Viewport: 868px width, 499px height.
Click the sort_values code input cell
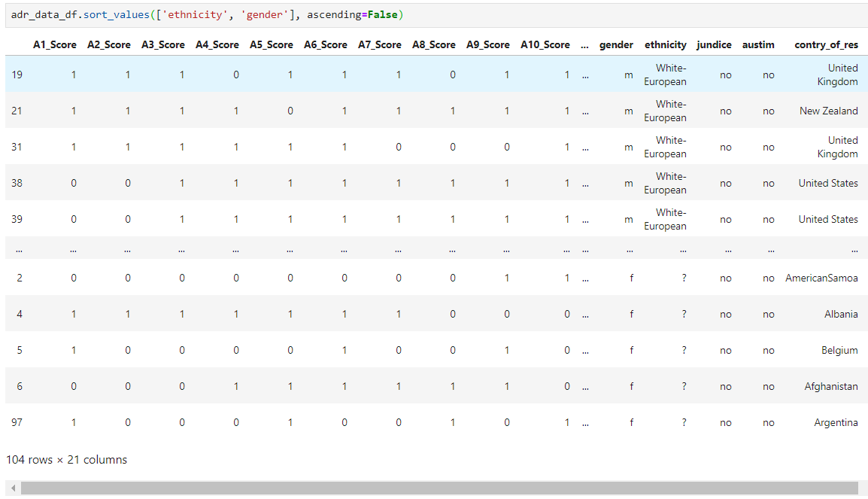pyautogui.click(x=436, y=15)
